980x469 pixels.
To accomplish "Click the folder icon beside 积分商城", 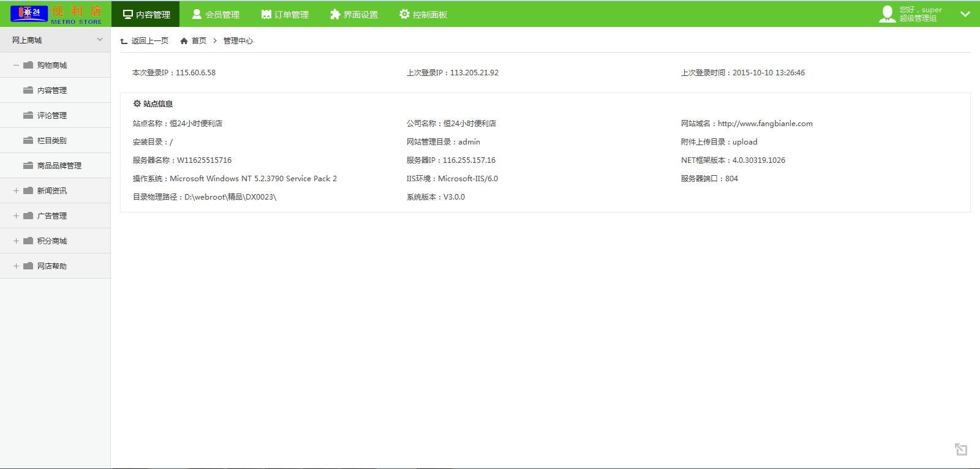I will (28, 241).
